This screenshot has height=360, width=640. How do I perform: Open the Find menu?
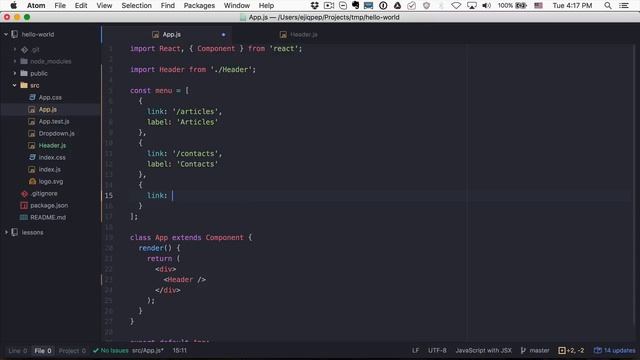click(167, 6)
